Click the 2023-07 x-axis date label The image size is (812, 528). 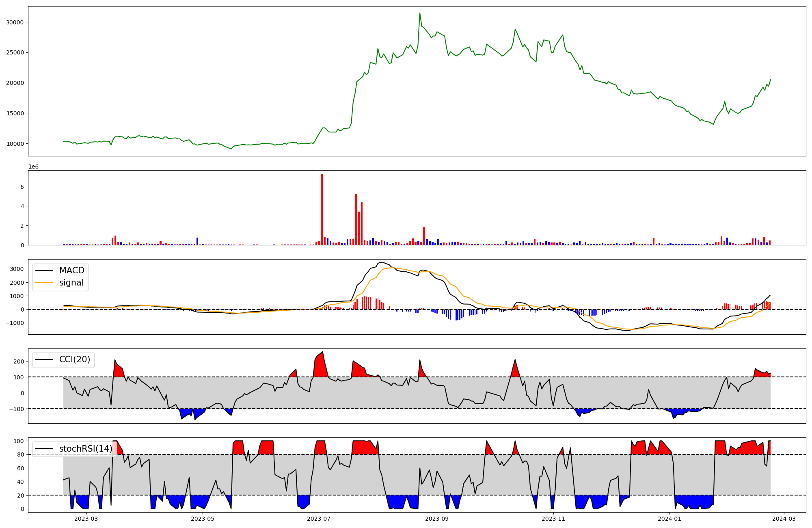pos(319,519)
